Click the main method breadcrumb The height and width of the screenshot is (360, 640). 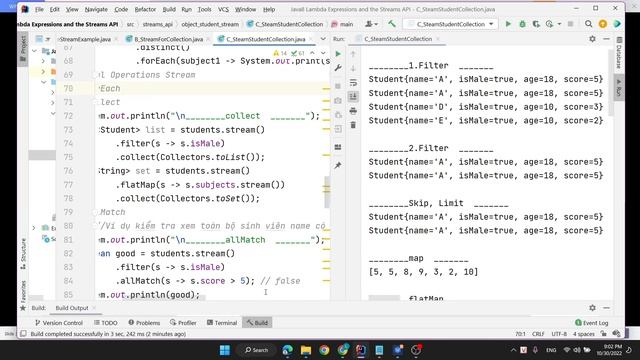(342, 24)
